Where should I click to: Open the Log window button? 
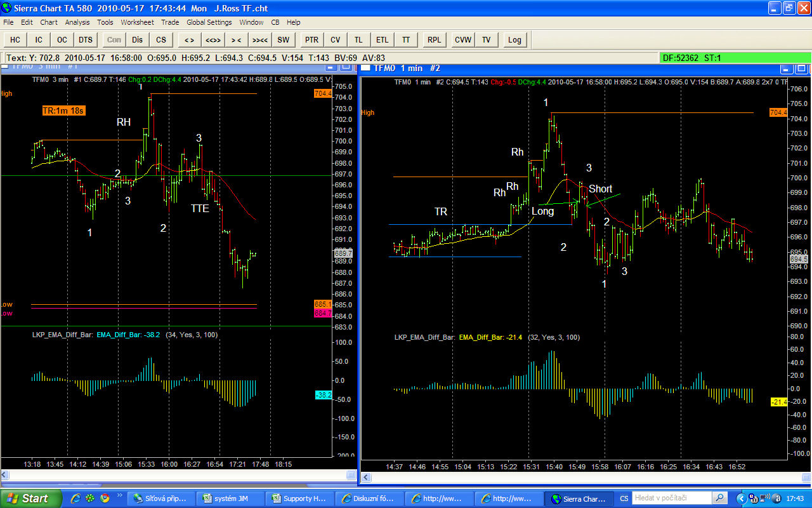click(514, 39)
